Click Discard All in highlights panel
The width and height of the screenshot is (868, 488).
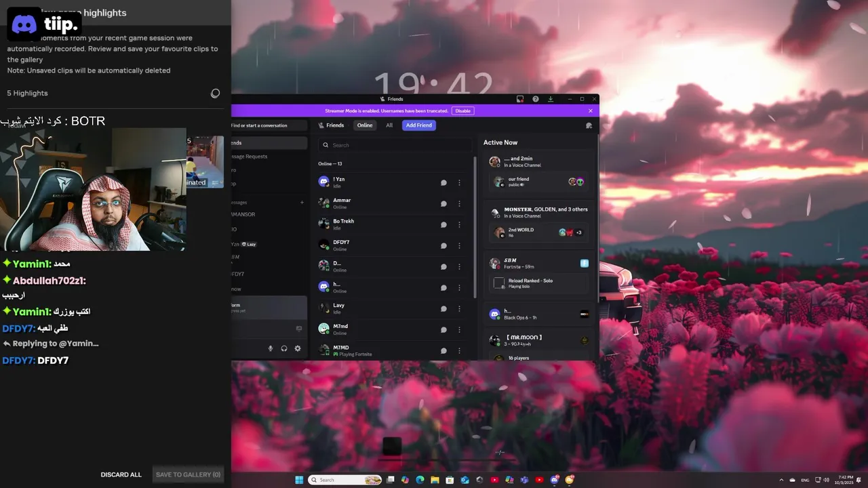click(121, 474)
